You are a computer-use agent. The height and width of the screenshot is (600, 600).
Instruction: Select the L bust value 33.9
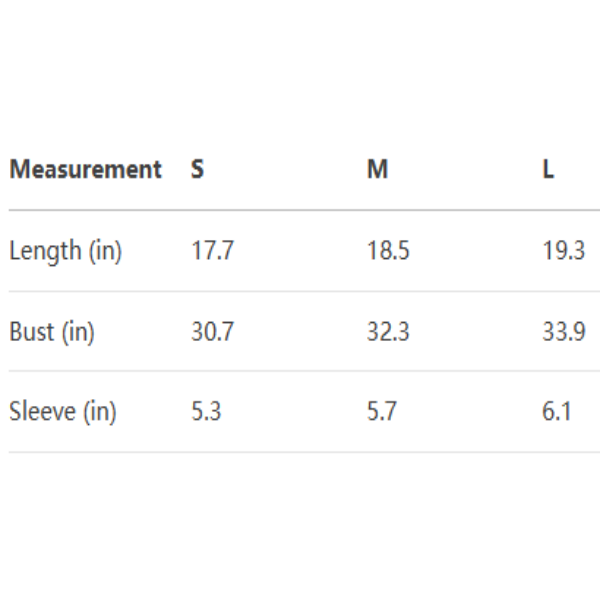563,332
